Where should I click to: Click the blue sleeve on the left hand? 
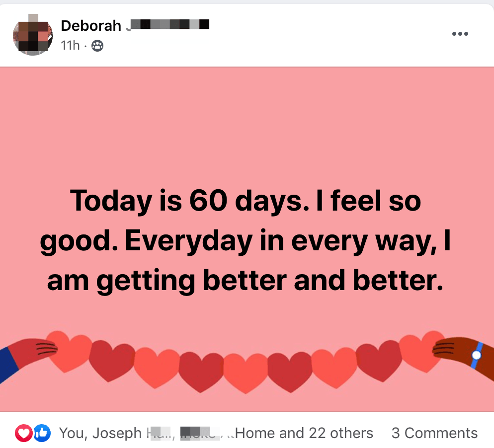pyautogui.click(x=7, y=365)
